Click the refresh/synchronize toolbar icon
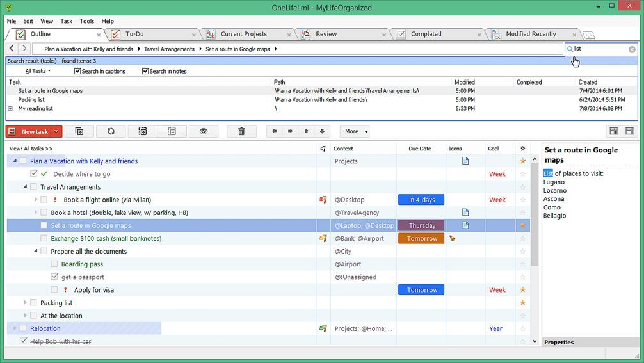The height and width of the screenshot is (363, 644). coord(111,131)
